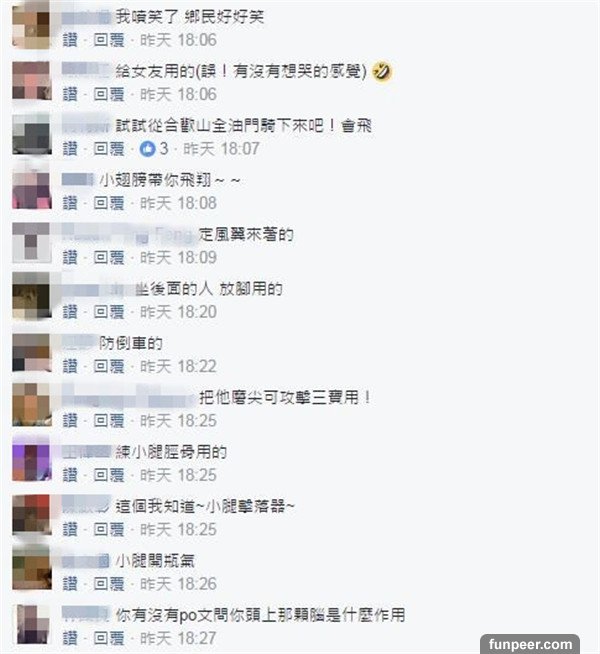The image size is (600, 654).
Task: Click timestamp 昨天 18:08
Action: 178,204
